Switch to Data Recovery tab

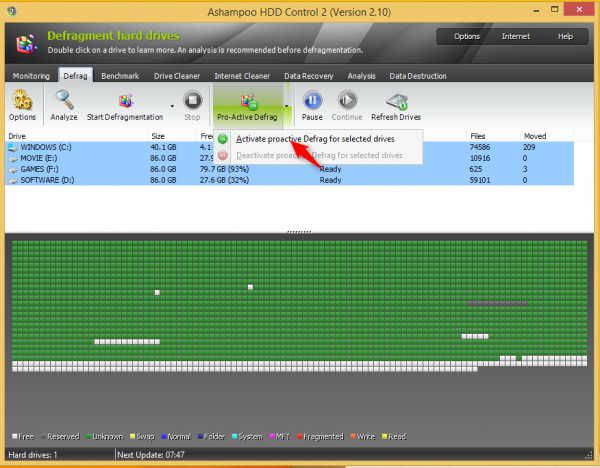[308, 76]
